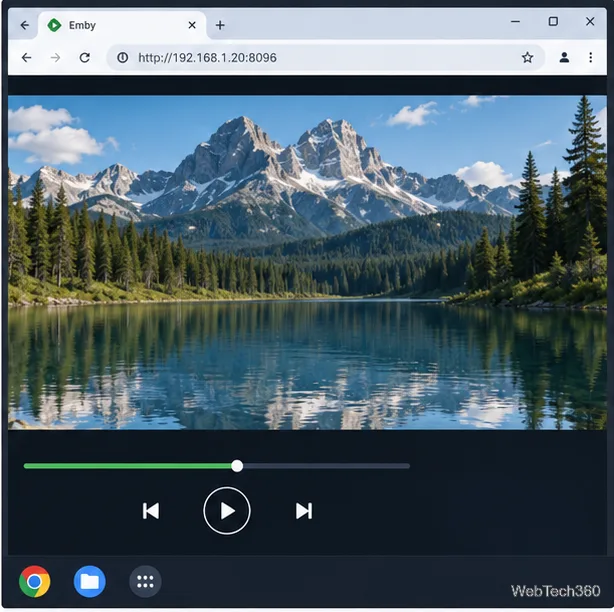614x612 pixels.
Task: Click the white seek handle on progress bar
Action: tap(237, 466)
